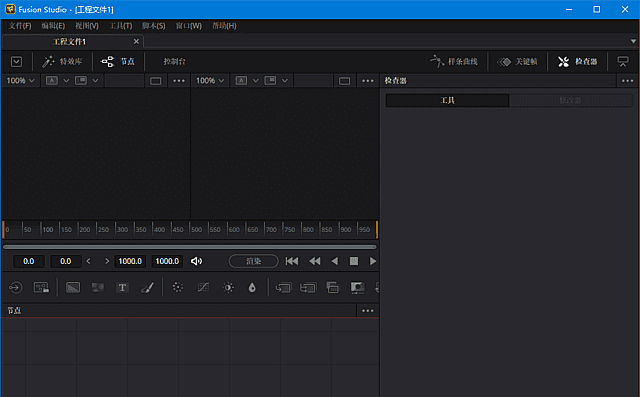Expand right viewer view layout dropdown arrow
This screenshot has height=397, width=640.
tap(285, 81)
